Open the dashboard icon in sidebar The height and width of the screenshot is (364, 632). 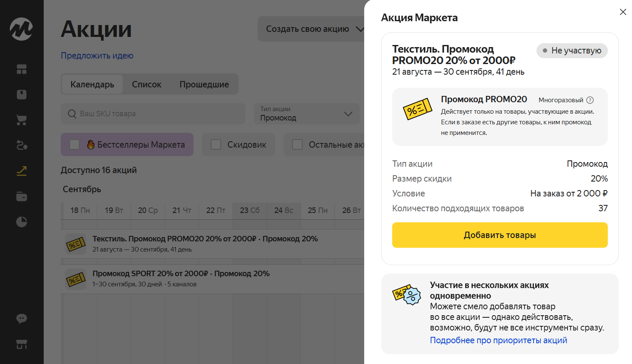coord(22,69)
